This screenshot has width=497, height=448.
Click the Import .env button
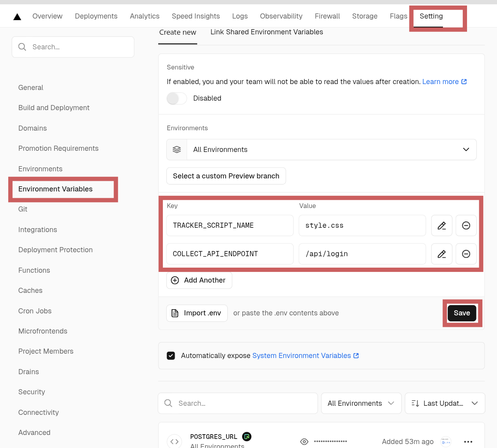(x=197, y=313)
